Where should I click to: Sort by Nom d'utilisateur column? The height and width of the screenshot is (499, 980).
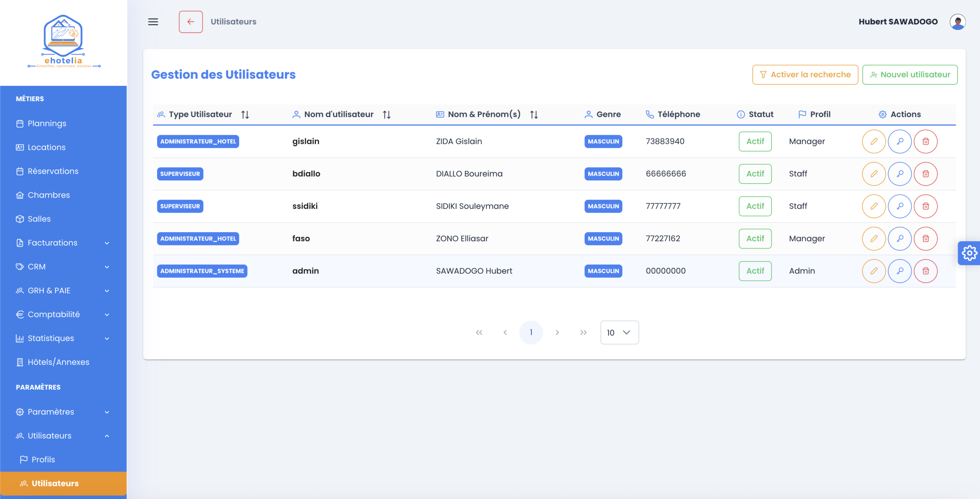tap(387, 115)
